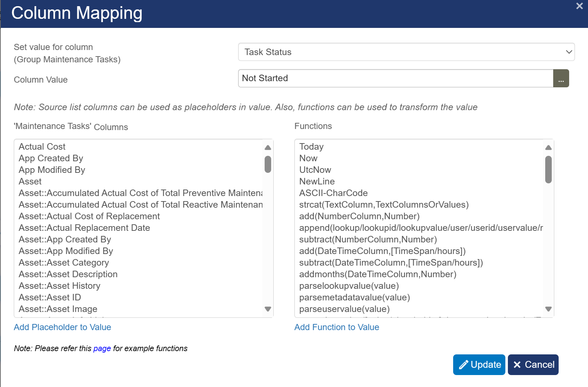This screenshot has height=387, width=588.
Task: Click Add Placeholder to Value link
Action: (62, 327)
